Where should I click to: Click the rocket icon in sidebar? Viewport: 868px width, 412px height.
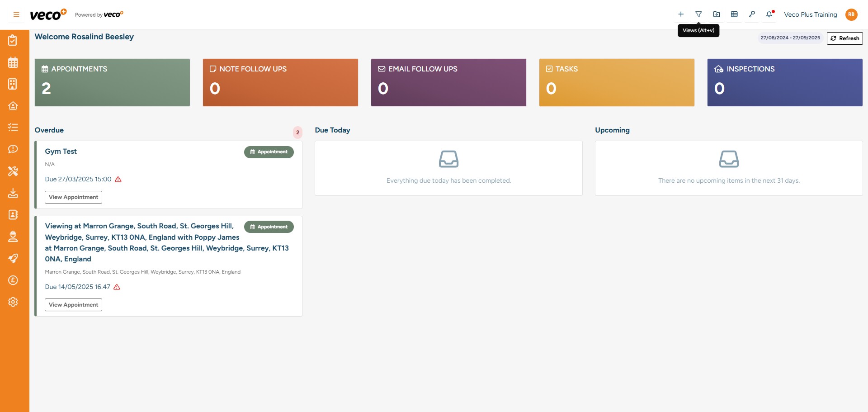click(x=13, y=259)
